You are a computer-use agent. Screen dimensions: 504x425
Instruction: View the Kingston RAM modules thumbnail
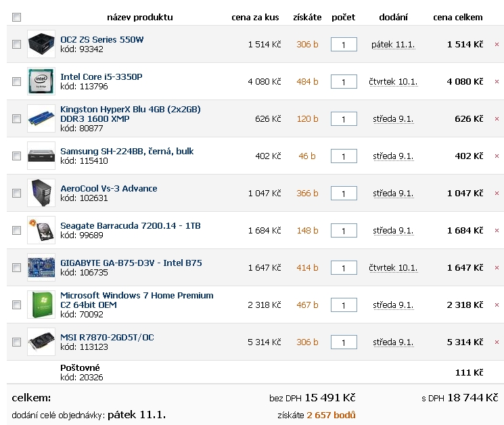(x=41, y=118)
